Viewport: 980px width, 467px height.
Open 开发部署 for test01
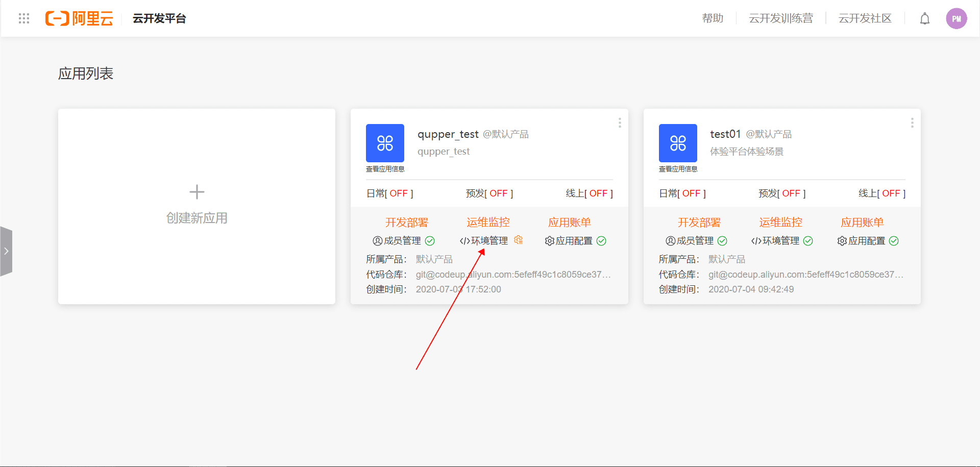[x=699, y=223]
